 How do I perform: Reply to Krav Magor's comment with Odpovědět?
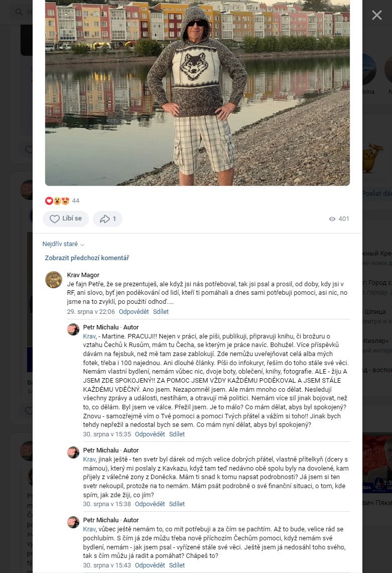[134, 312]
